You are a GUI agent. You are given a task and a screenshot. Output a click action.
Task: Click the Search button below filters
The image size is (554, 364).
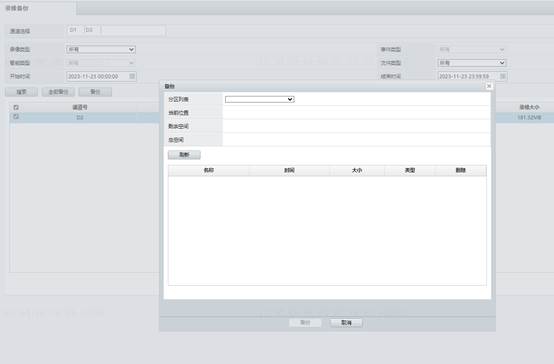pos(21,92)
